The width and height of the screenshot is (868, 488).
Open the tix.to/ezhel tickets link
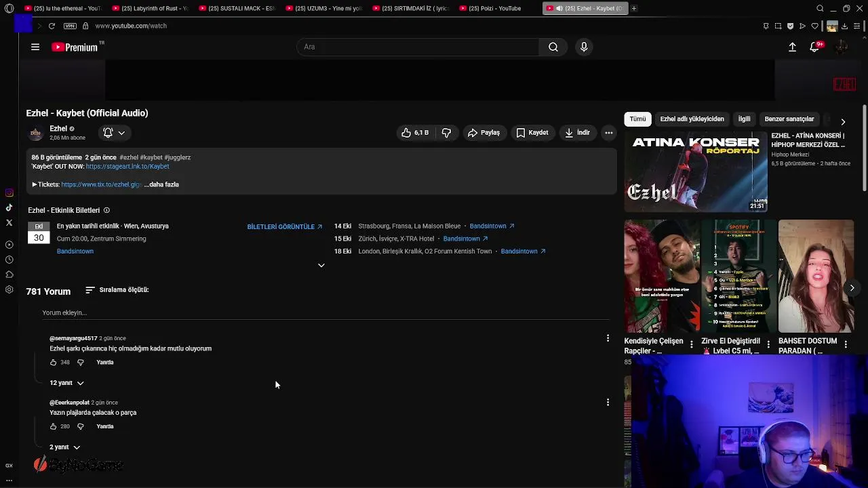pyautogui.click(x=101, y=184)
